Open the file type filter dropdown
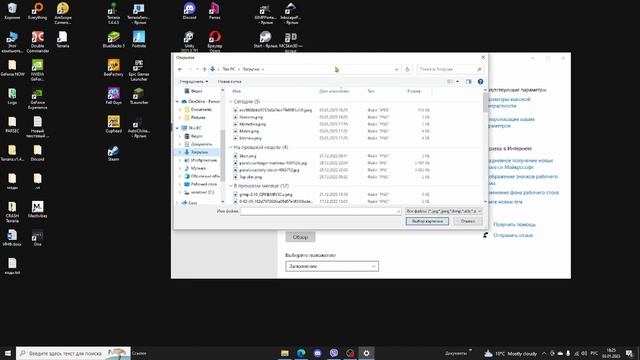This screenshot has width=640, height=360. tap(444, 211)
